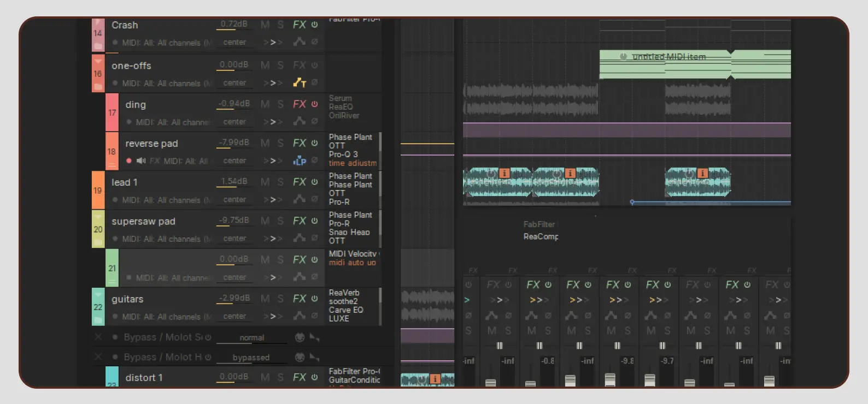Viewport: 868px width, 404px height.
Task: Solo the reverse pad track
Action: click(x=280, y=142)
